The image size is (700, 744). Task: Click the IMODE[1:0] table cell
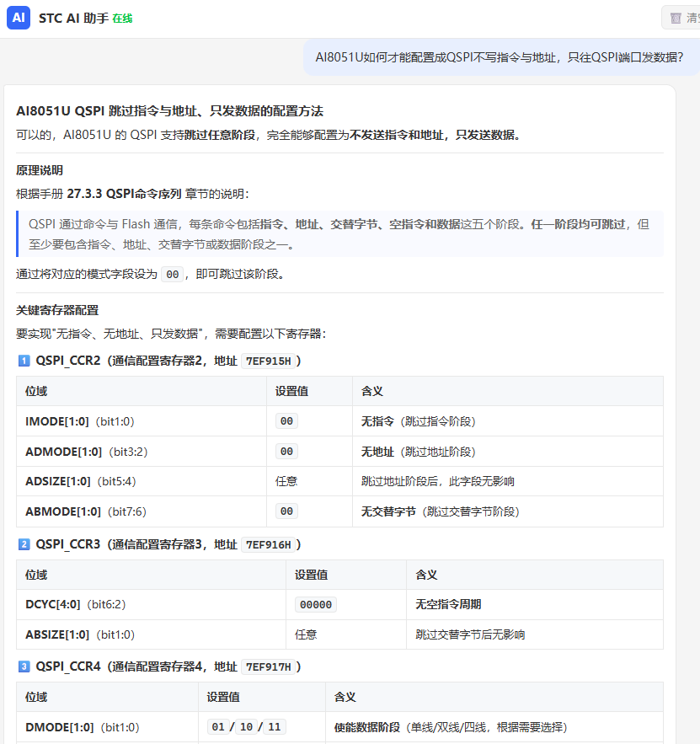coord(142,421)
